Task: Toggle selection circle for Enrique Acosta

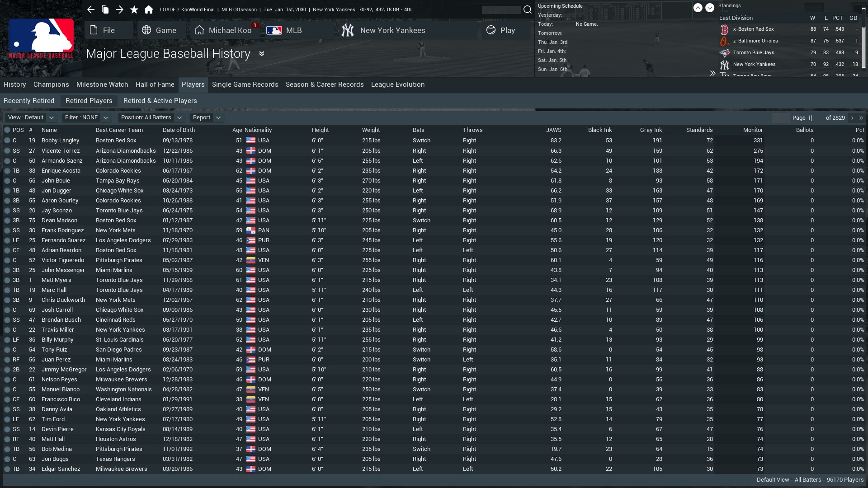Action: 7,171
